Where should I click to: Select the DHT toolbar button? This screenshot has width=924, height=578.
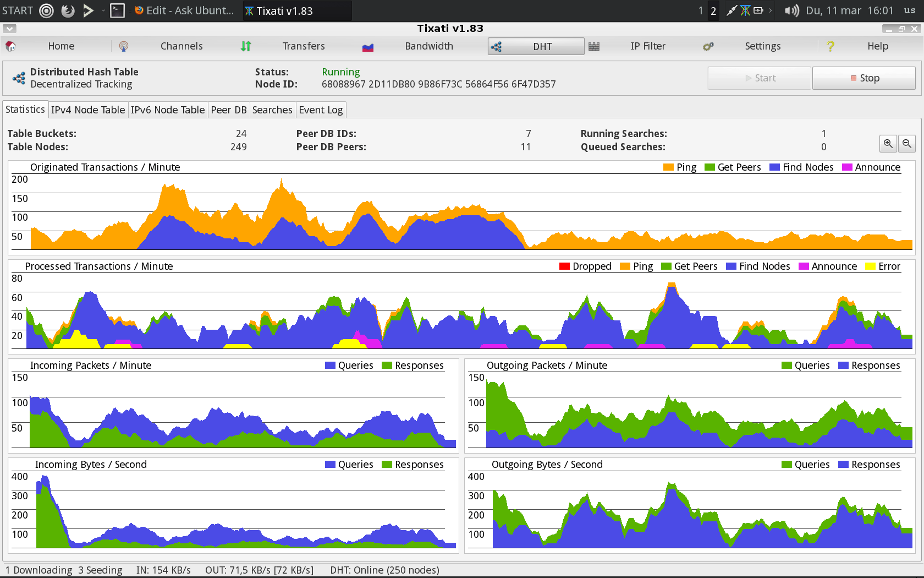[536, 46]
